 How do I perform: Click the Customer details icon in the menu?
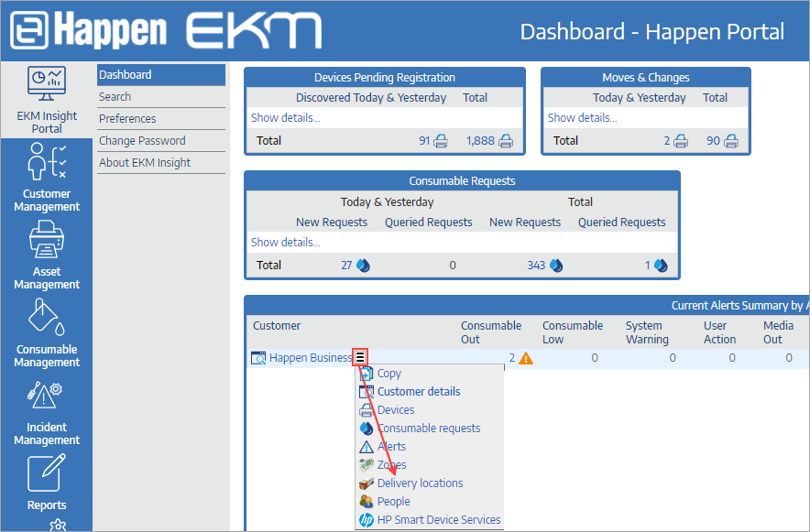(367, 392)
